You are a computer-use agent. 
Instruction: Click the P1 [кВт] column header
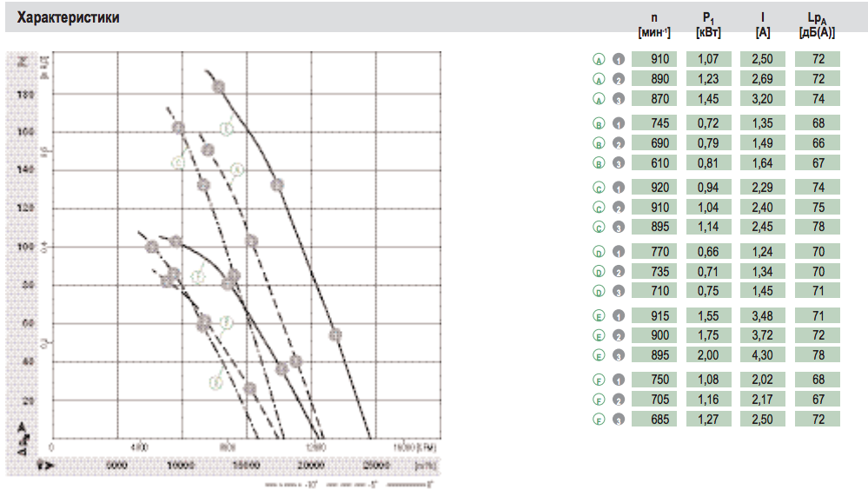pyautogui.click(x=708, y=26)
